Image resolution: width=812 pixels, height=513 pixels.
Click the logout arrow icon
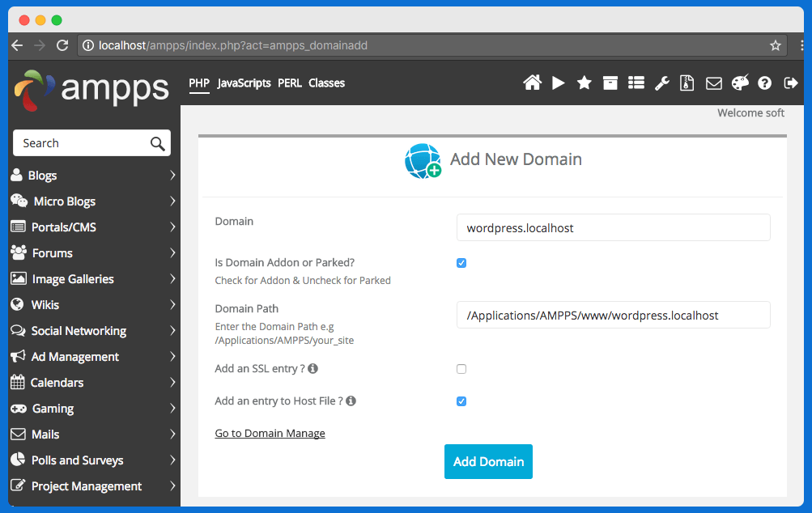791,83
